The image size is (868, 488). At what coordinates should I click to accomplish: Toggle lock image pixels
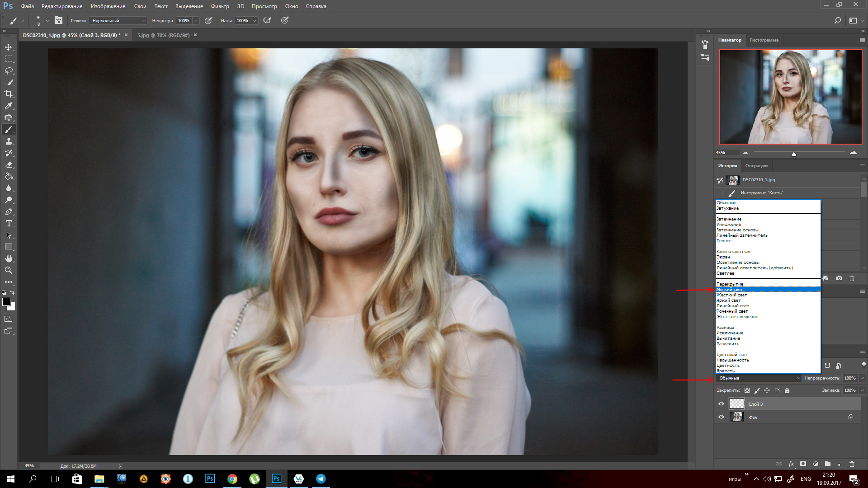[757, 390]
